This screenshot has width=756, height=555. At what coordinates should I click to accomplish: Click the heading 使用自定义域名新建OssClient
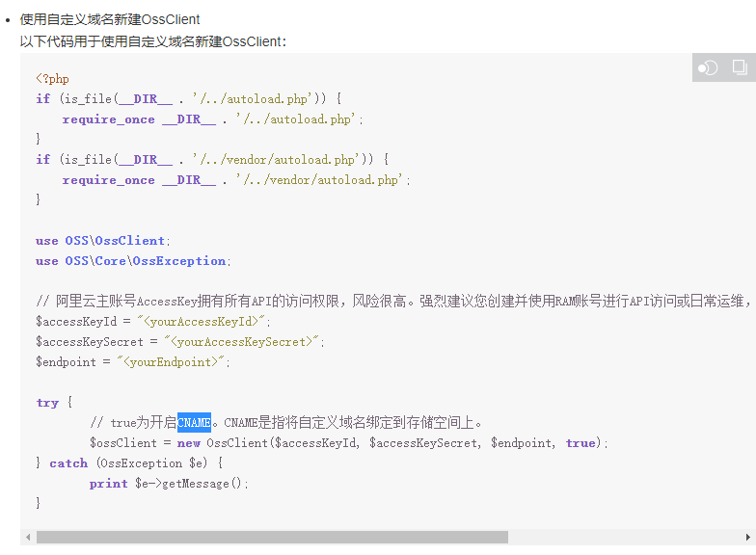click(x=110, y=19)
